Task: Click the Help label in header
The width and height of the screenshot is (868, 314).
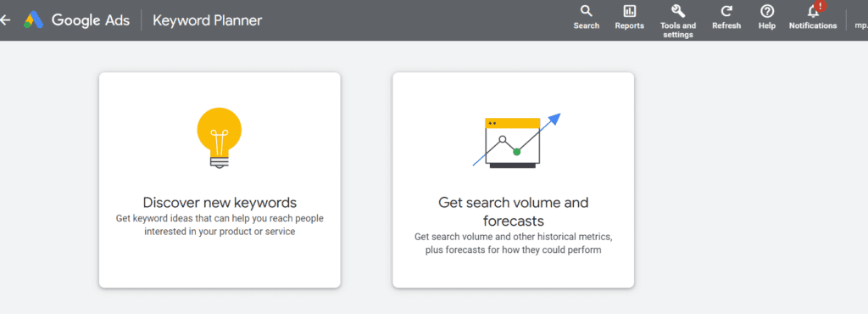Action: 766,26
